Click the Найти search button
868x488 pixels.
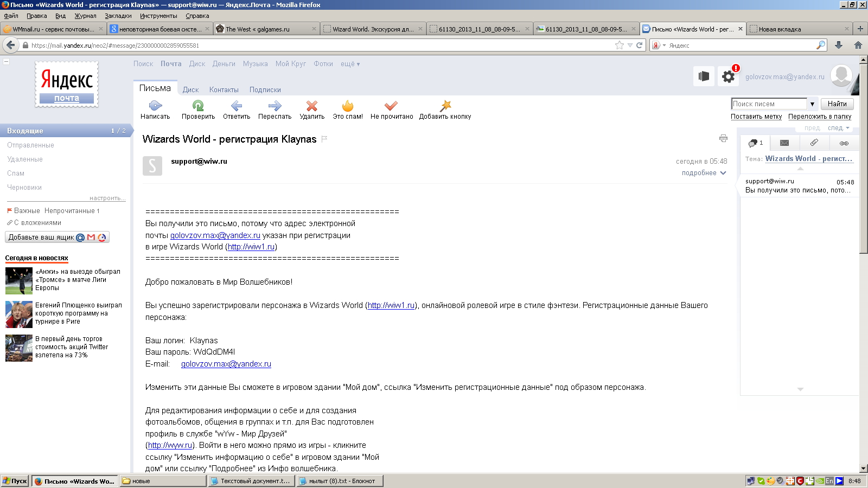837,104
